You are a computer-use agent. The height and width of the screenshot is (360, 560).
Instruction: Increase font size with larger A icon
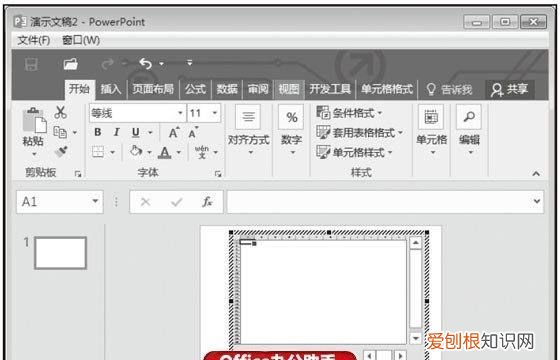[174, 132]
